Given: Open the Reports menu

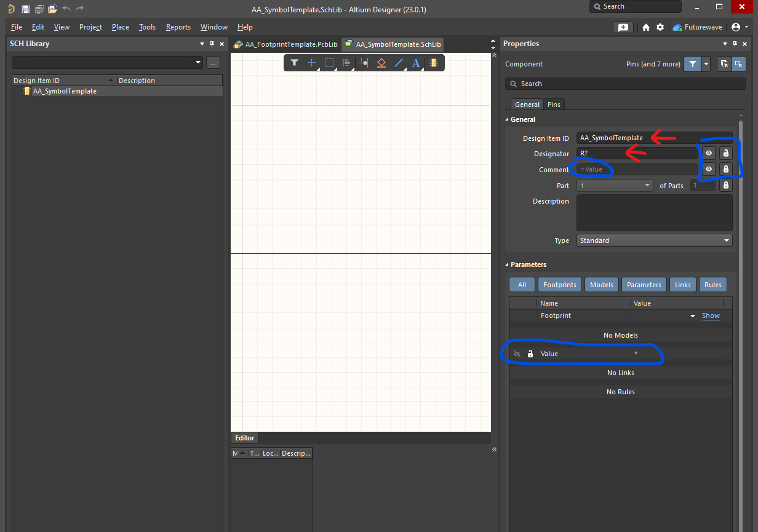Looking at the screenshot, I should 178,27.
